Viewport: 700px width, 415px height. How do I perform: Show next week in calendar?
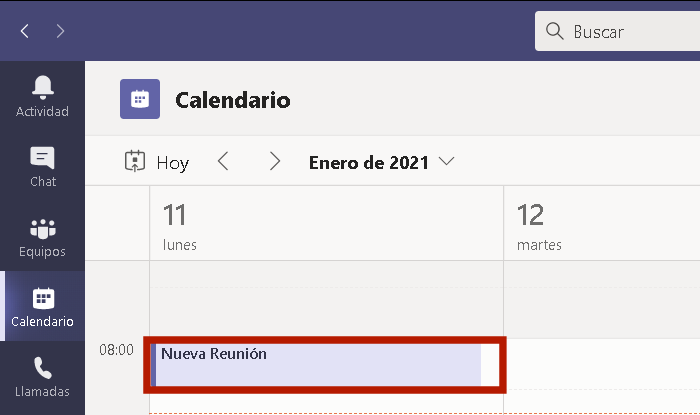[275, 161]
